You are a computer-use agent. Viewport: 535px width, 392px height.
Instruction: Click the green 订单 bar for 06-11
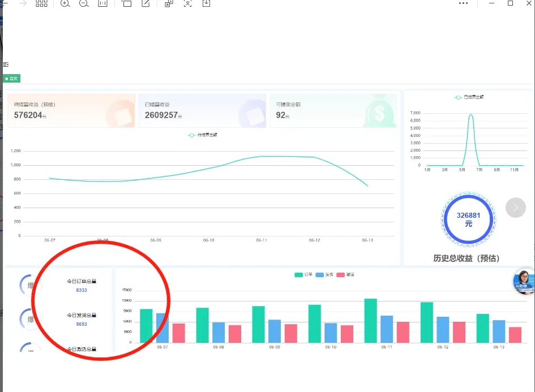click(371, 320)
